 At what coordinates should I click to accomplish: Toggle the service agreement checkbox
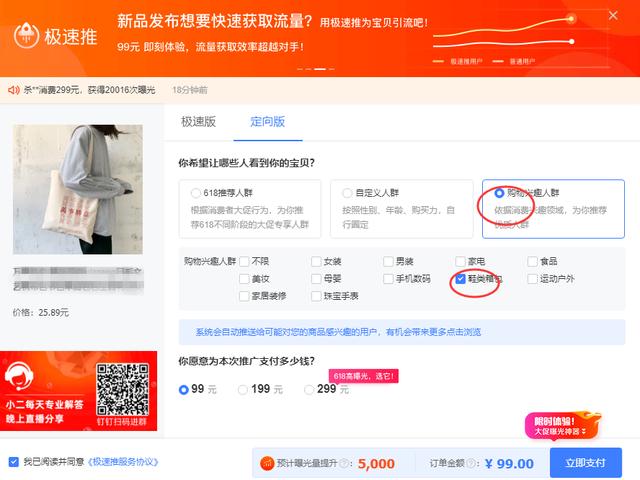click(13, 462)
